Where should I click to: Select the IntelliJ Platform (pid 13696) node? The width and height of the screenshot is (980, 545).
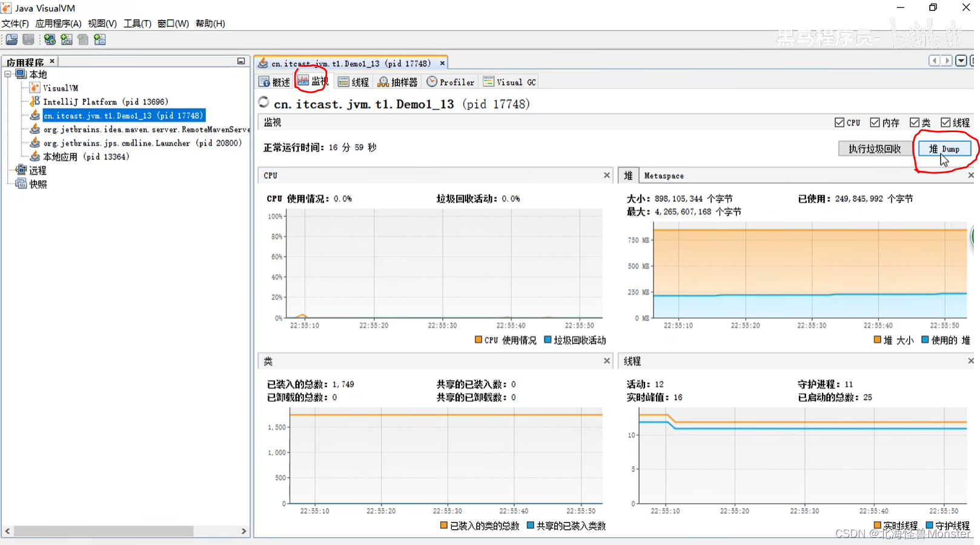point(105,102)
